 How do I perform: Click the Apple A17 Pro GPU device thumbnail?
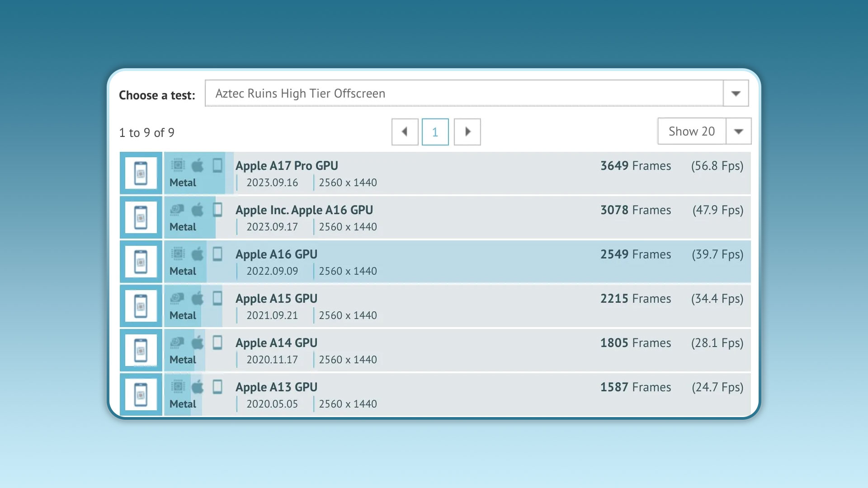(x=141, y=173)
